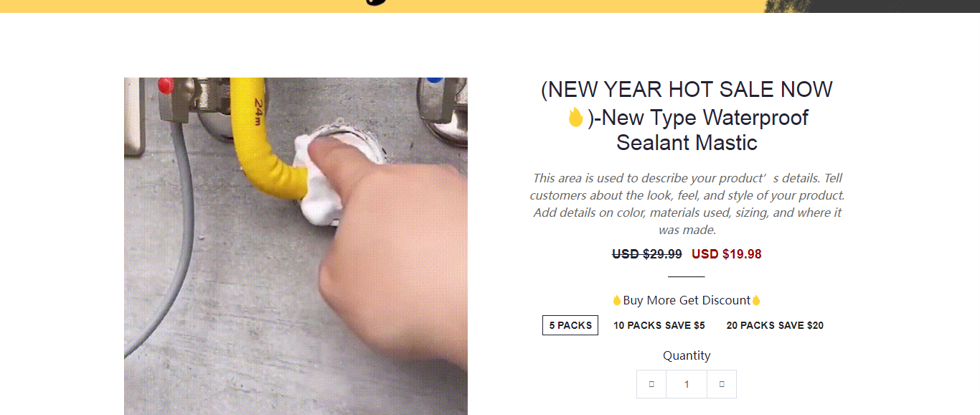The height and width of the screenshot is (415, 980).
Task: Click the crossed-out USD $29.99 price
Action: pos(647,254)
